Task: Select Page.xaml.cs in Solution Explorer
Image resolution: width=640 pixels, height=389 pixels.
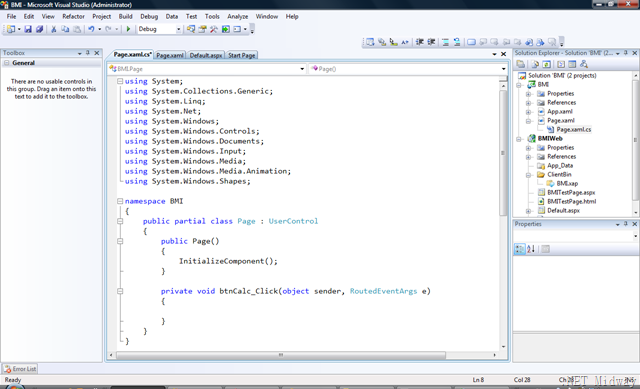Action: click(573, 129)
